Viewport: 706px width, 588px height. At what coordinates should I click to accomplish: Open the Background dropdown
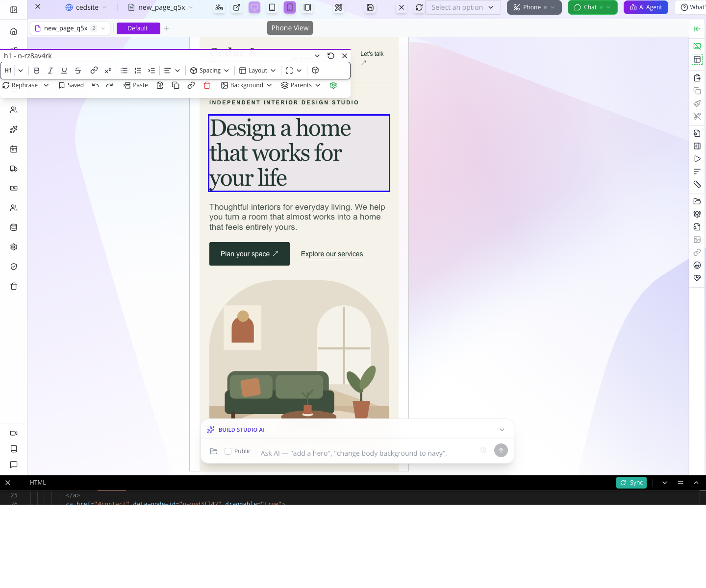(x=246, y=85)
